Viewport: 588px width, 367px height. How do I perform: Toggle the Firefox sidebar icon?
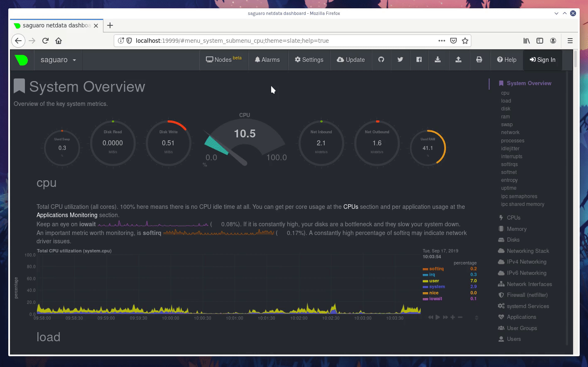point(540,41)
